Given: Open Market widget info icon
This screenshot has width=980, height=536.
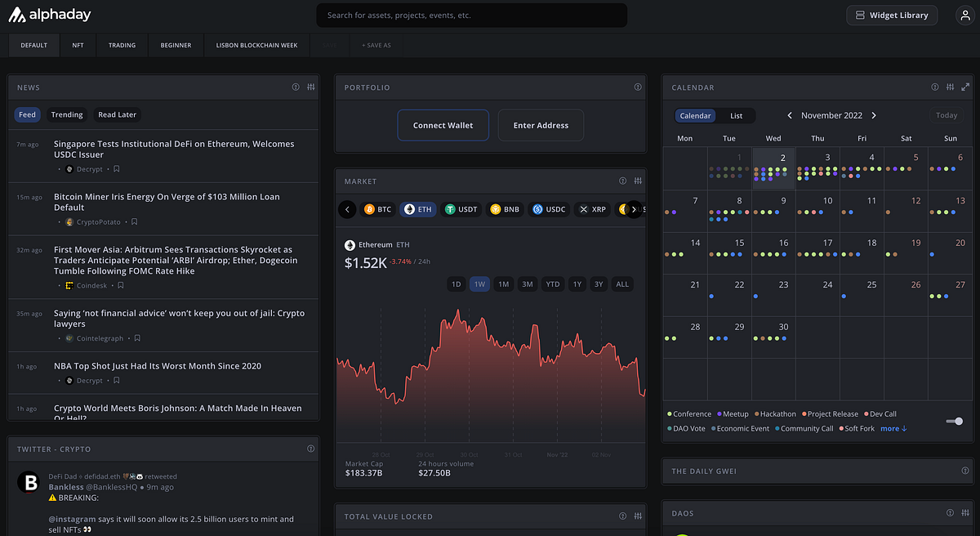Looking at the screenshot, I should pos(622,181).
